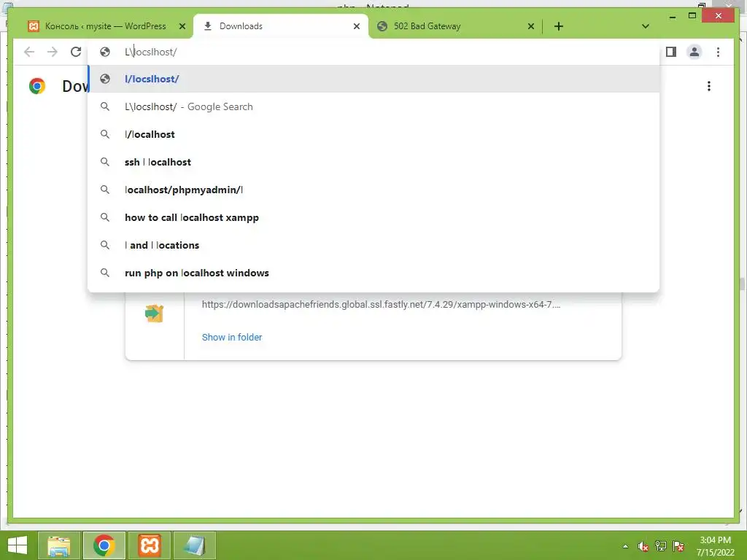Click the muted volume tray icon
The height and width of the screenshot is (560, 747).
[x=643, y=547]
